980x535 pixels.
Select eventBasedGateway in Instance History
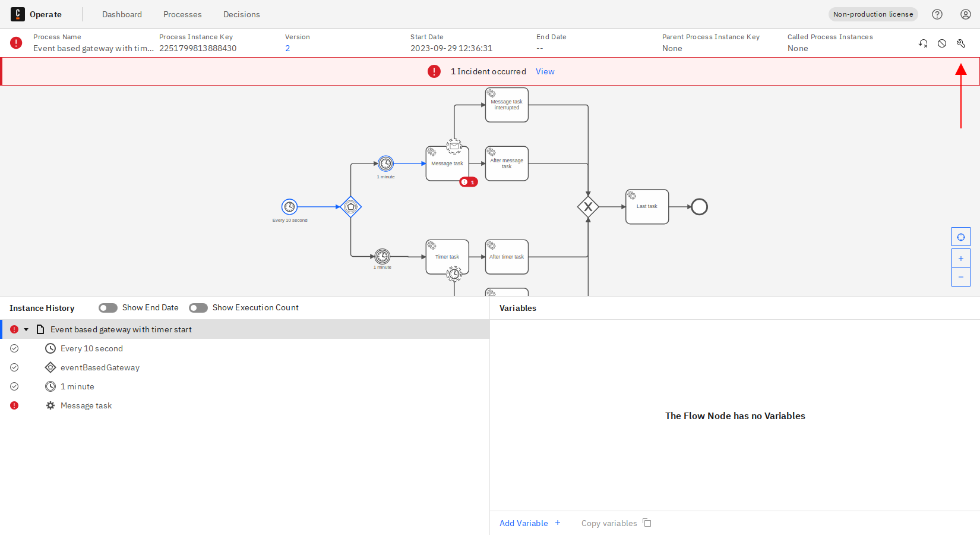(x=100, y=367)
